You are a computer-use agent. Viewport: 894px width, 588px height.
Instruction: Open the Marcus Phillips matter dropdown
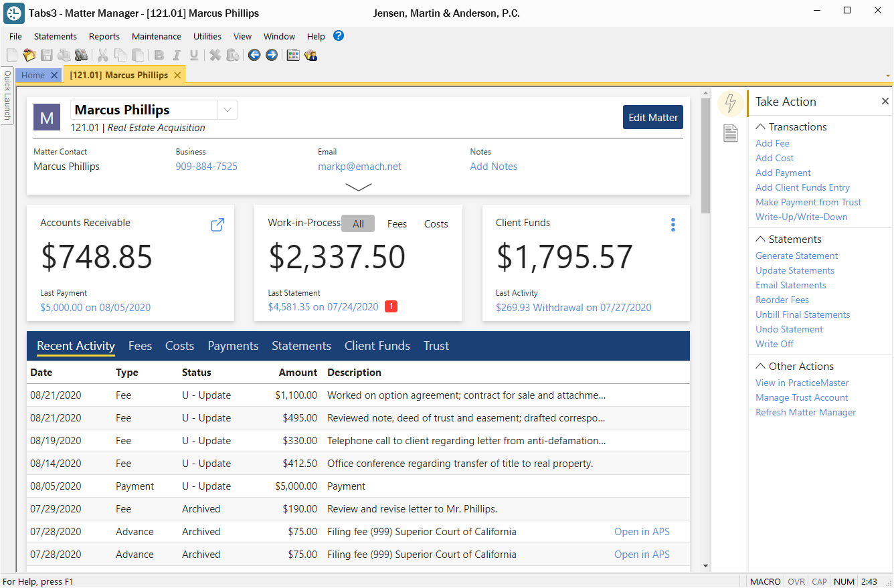(228, 110)
